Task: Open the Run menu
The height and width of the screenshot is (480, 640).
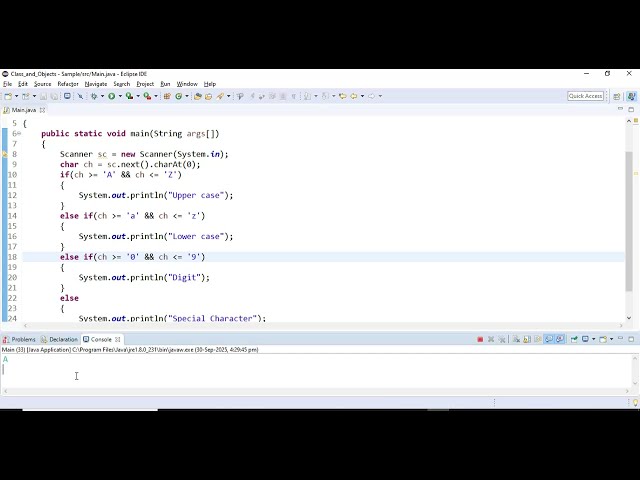Action: pos(165,84)
